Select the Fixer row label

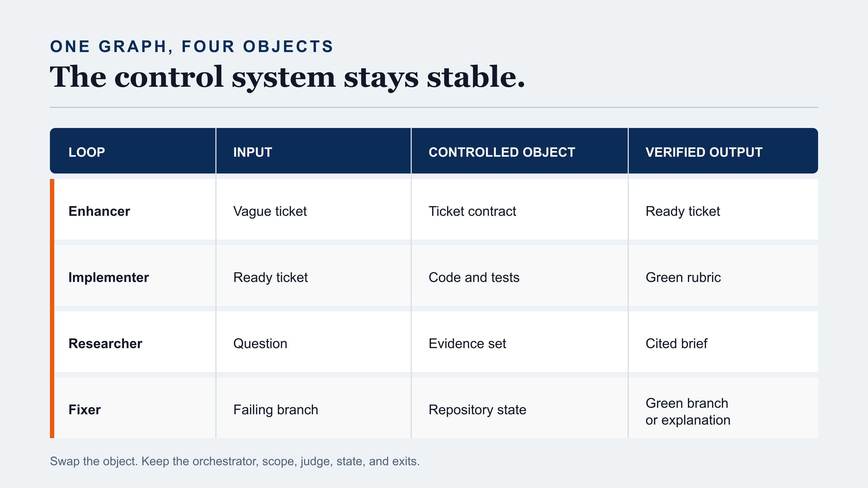pyautogui.click(x=85, y=410)
